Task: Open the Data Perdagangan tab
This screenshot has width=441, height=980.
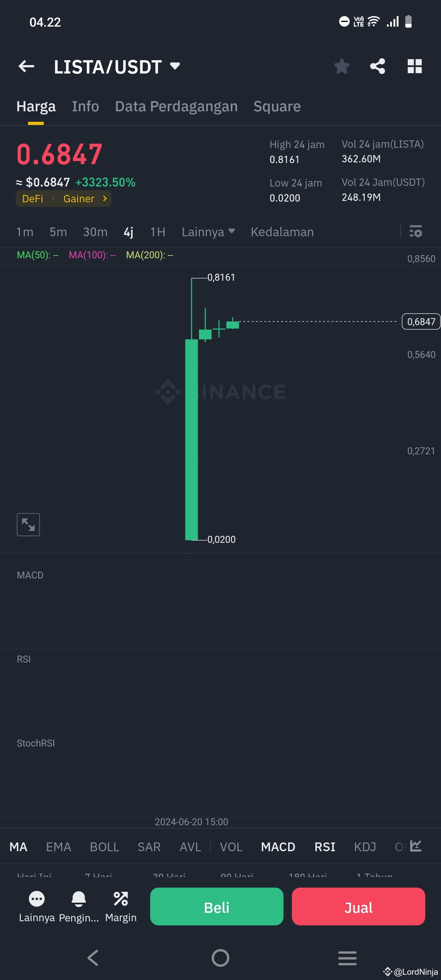Action: click(176, 106)
